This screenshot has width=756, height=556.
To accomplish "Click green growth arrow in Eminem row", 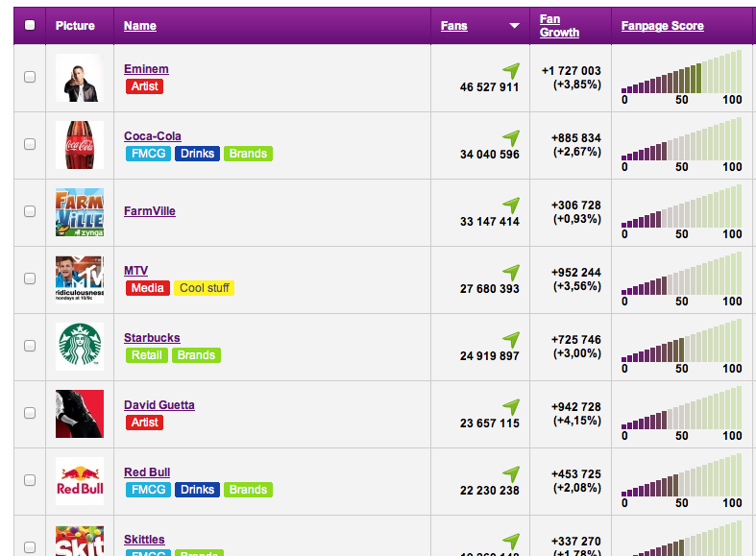I will pos(511,71).
